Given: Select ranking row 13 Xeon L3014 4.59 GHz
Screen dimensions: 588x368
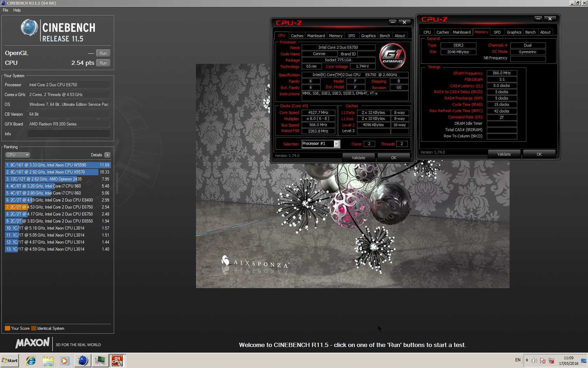Looking at the screenshot, I should coord(58,249).
